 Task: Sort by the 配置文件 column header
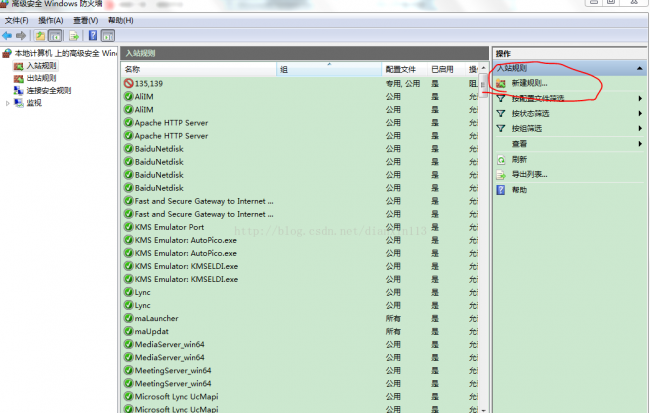point(404,69)
